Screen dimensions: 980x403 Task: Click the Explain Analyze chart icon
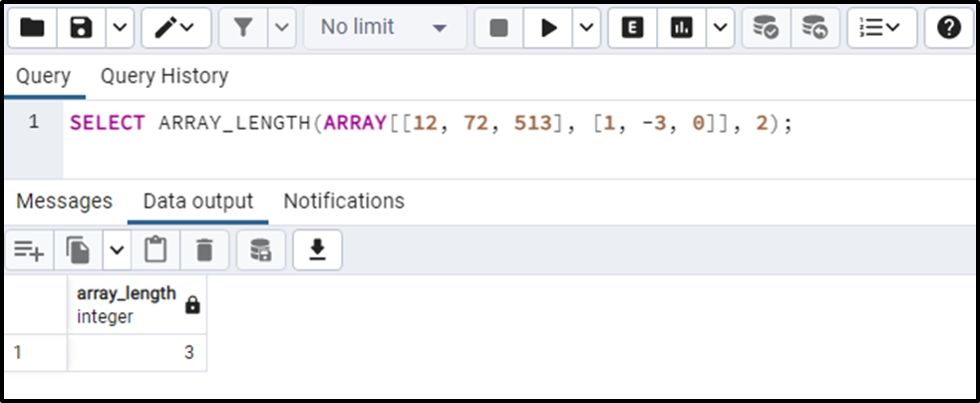pyautogui.click(x=681, y=28)
